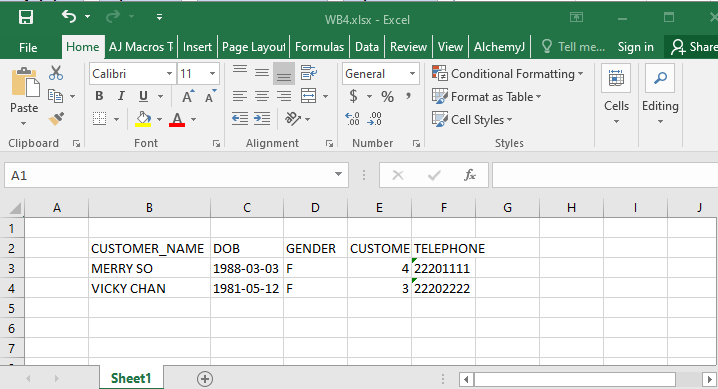Decrease the indent
The height and width of the screenshot is (389, 718).
pyautogui.click(x=239, y=119)
